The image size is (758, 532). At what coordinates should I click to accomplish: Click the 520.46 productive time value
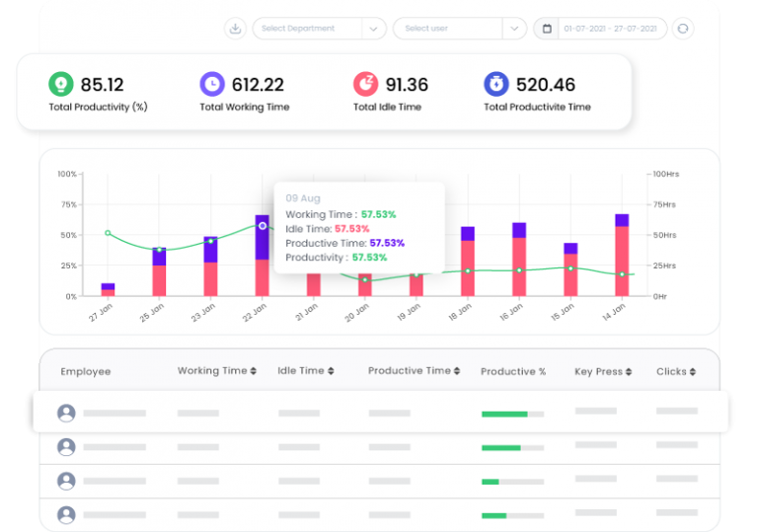(x=545, y=85)
